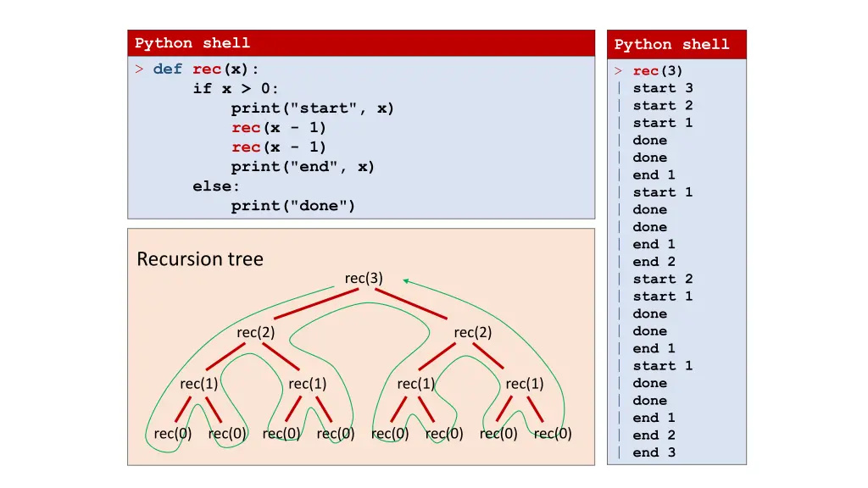Click the 'Python shell' title above output listing
The height and width of the screenshot is (488, 868).
tap(671, 44)
